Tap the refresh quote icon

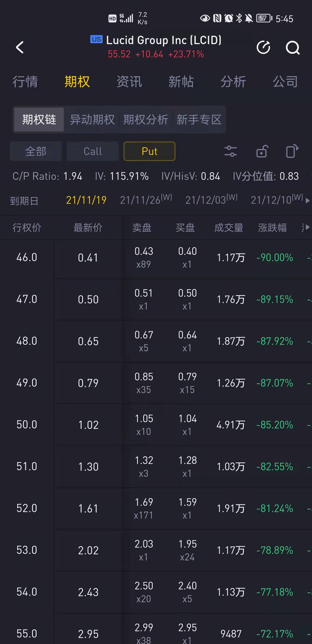(x=263, y=47)
